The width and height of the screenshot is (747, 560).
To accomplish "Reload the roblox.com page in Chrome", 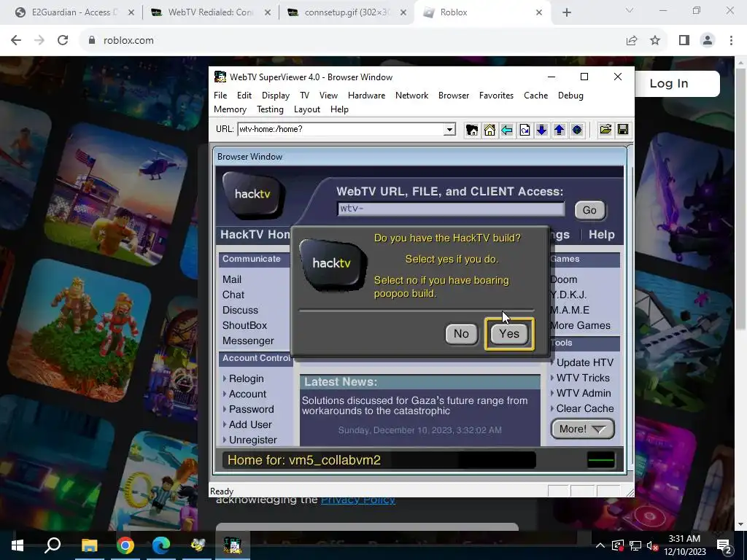I will point(63,41).
